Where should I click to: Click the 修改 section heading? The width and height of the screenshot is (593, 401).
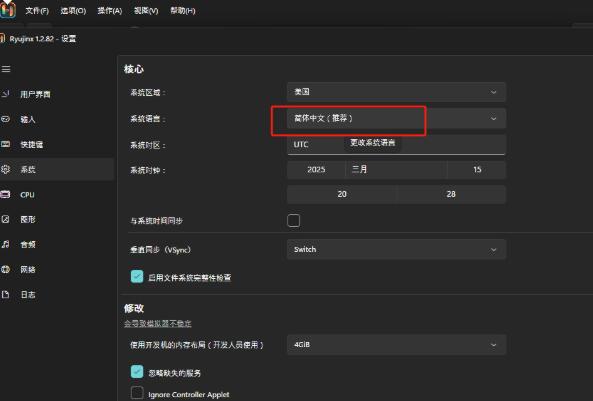134,308
